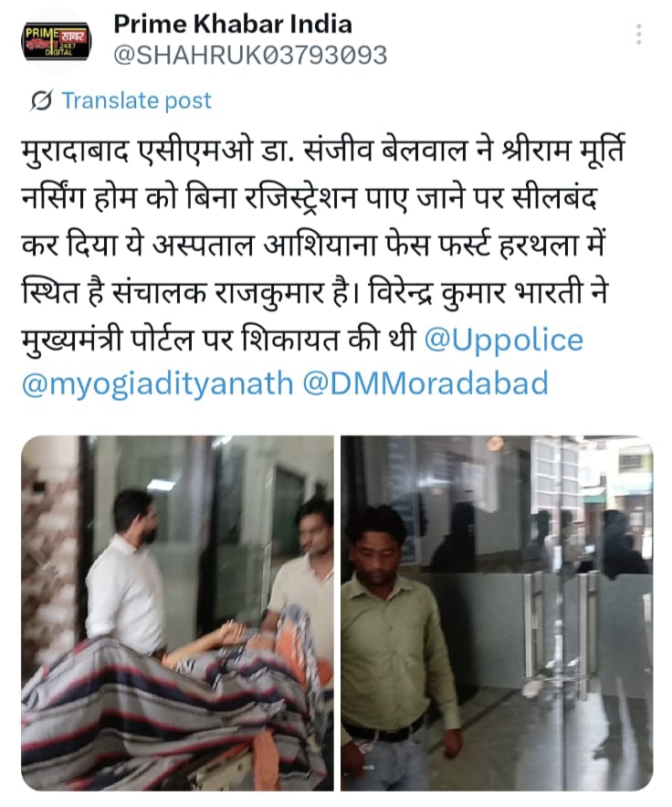The width and height of the screenshot is (672, 807).
Task: Click the first line of the post mentioning मुरादाबाद
Action: pyautogui.click(x=323, y=152)
